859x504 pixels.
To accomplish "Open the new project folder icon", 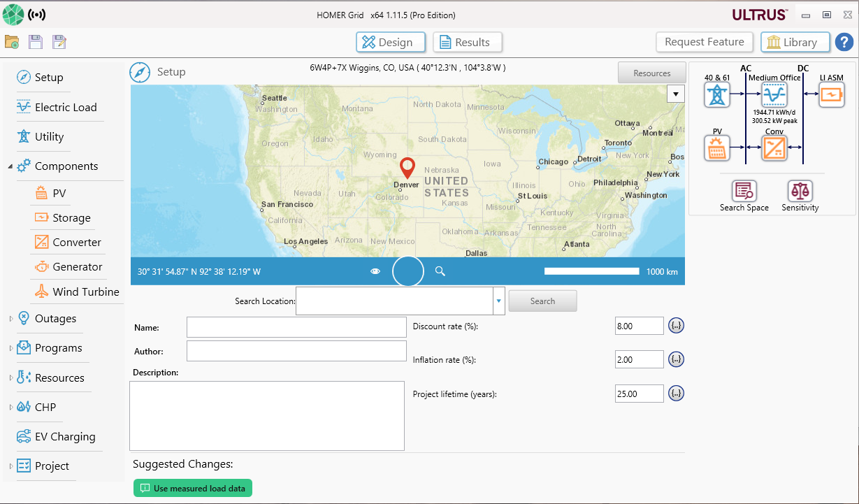I will click(x=11, y=42).
